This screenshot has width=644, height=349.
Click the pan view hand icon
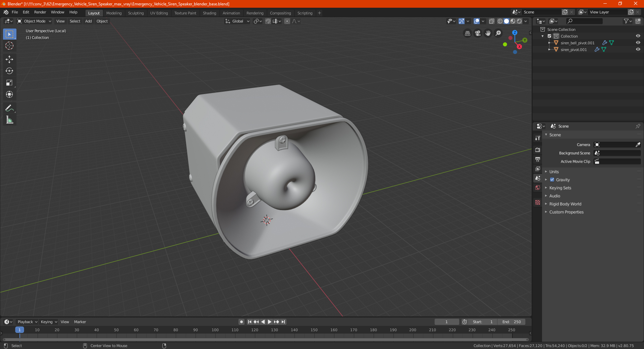tap(488, 33)
